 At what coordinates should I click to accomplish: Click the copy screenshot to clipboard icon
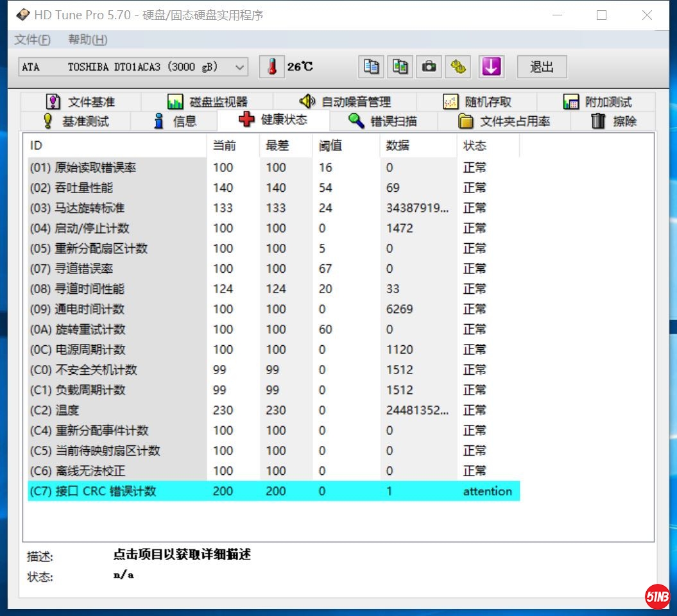pyautogui.click(x=400, y=67)
